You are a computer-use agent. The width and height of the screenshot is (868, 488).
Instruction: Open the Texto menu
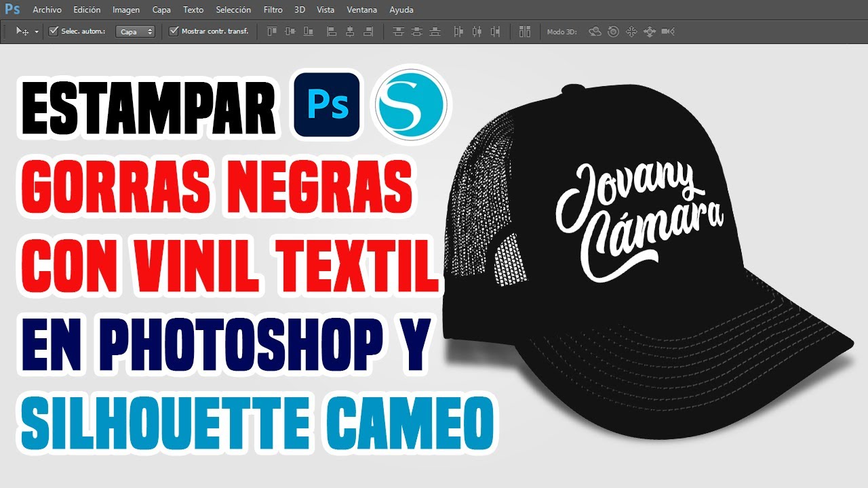[193, 10]
